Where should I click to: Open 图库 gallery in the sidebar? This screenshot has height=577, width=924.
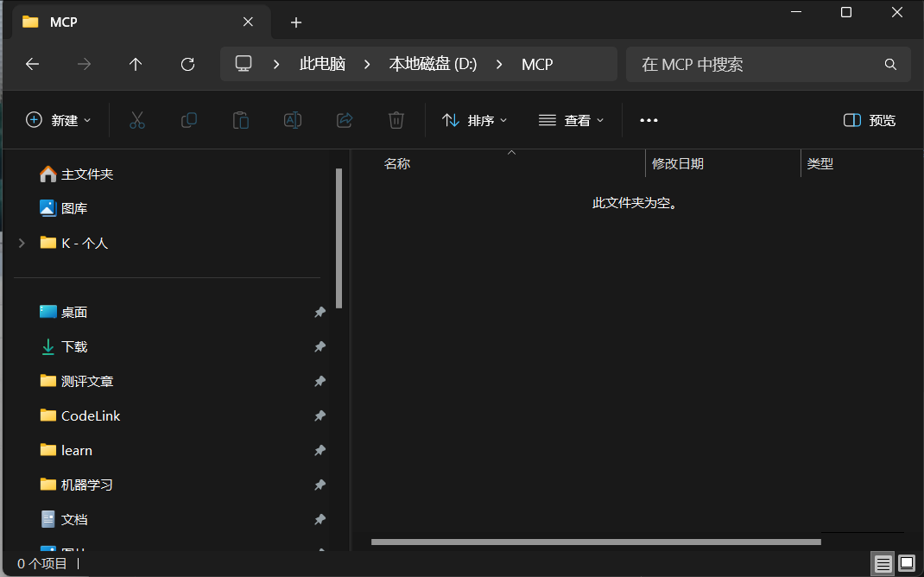pos(63,208)
